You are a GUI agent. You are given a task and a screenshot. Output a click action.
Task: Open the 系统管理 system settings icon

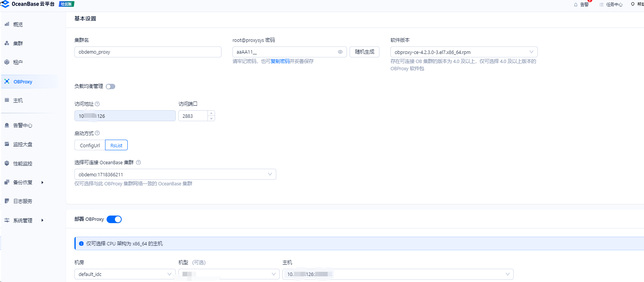tap(7, 220)
